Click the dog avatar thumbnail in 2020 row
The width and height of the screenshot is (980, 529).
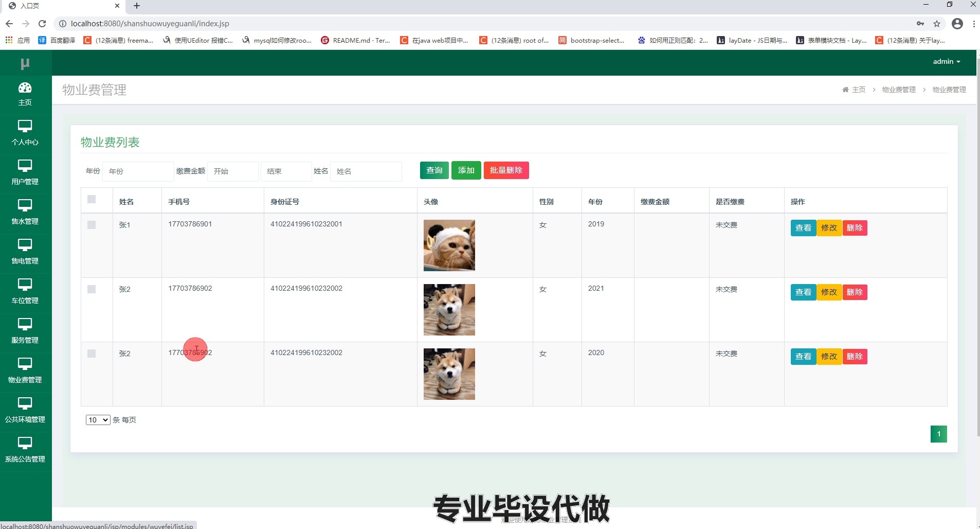(x=449, y=374)
